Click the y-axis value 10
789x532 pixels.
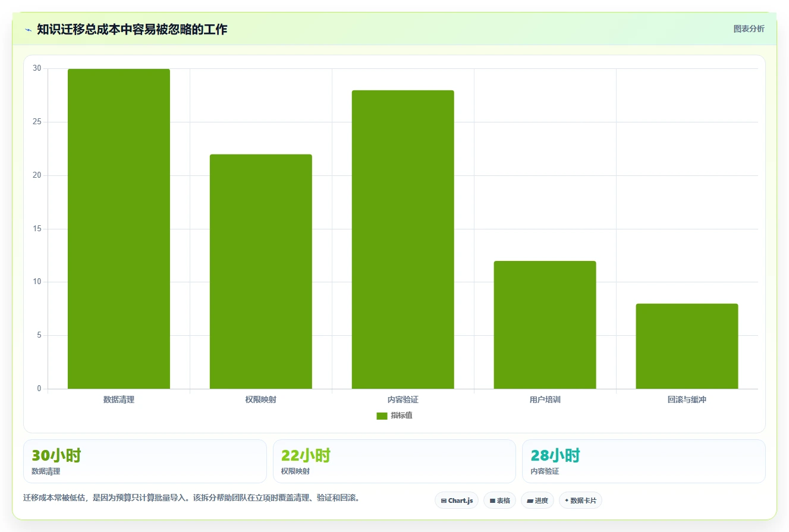point(37,282)
